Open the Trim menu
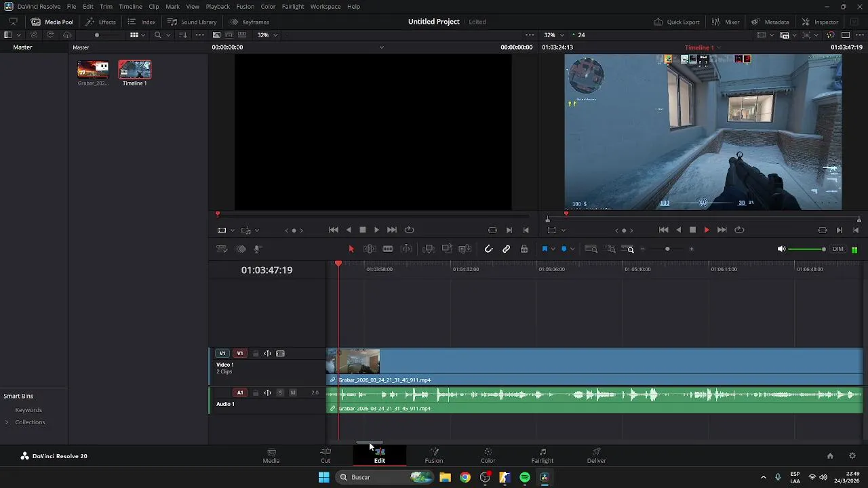Screen dimensions: 868x488 106,6
